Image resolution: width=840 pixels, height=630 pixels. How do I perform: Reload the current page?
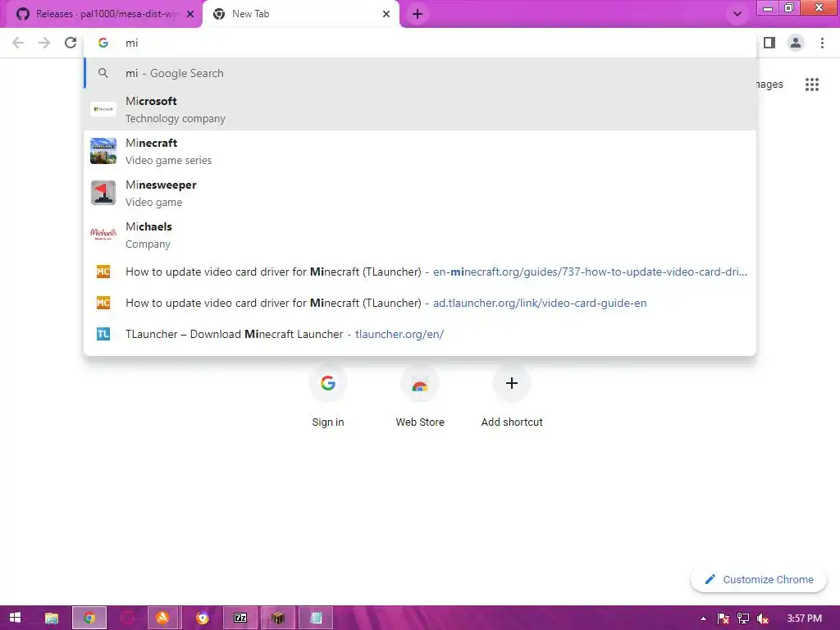tap(71, 43)
